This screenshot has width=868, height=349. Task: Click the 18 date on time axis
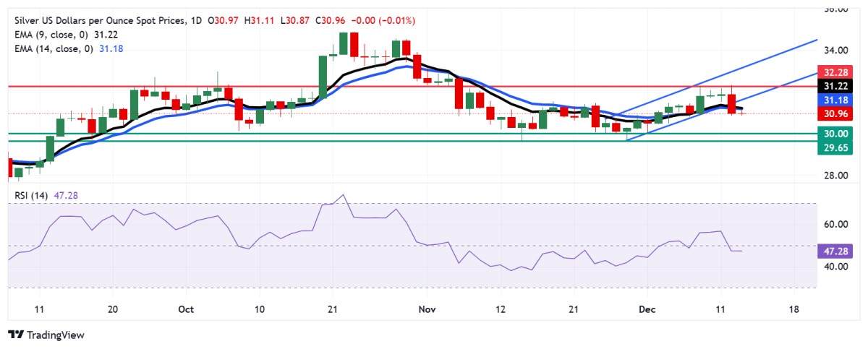click(x=794, y=309)
